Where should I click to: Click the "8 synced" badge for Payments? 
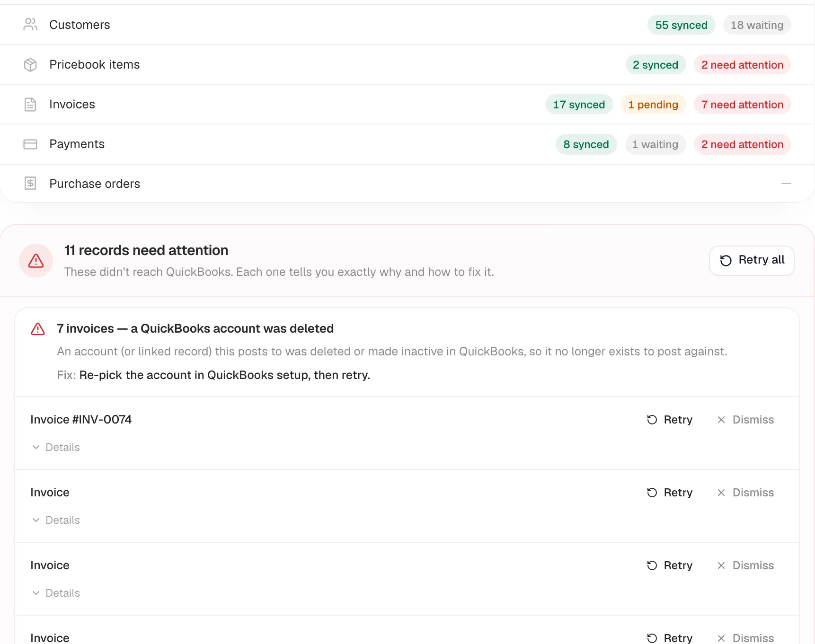586,144
